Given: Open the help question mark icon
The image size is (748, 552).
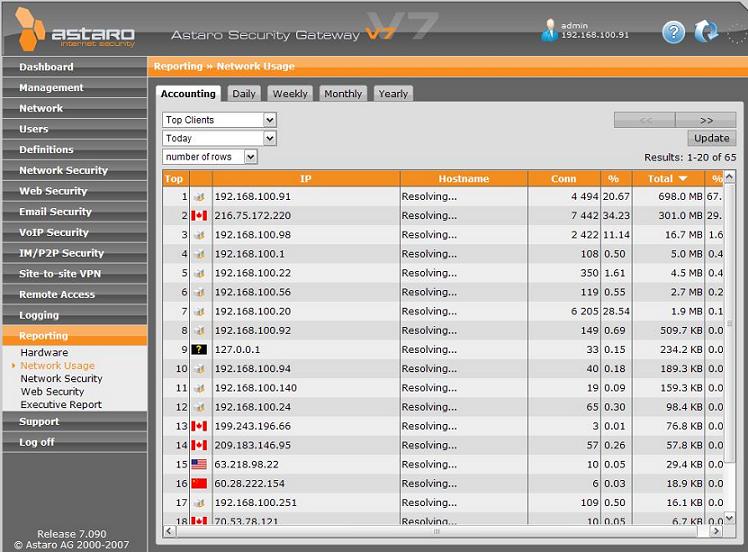Looking at the screenshot, I should point(674,32).
